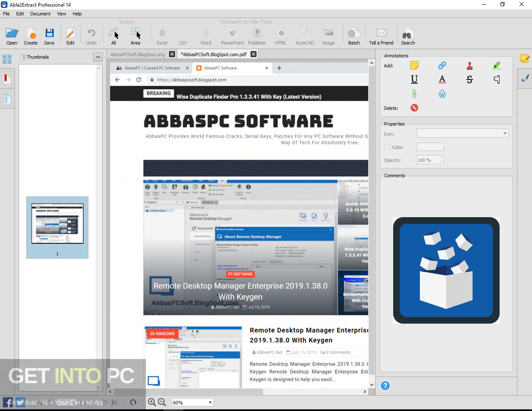The image size is (532, 411).
Task: Click the red Delete annotation icon
Action: coord(414,108)
